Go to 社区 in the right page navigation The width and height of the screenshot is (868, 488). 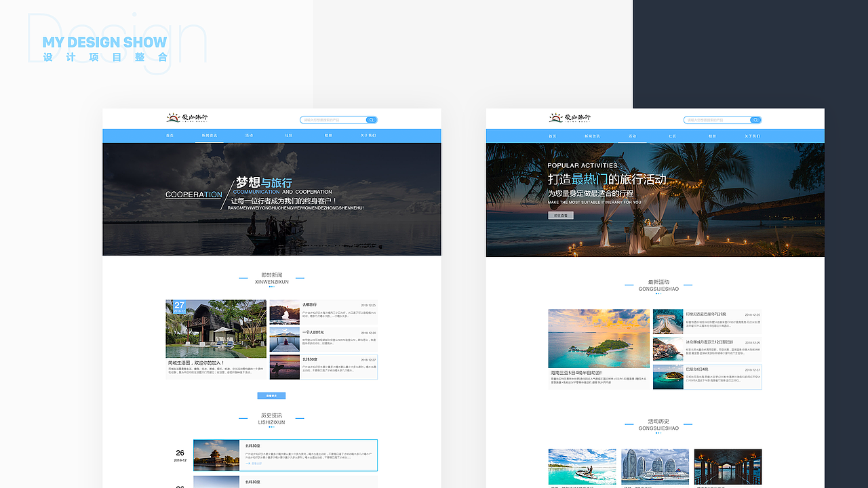point(672,136)
